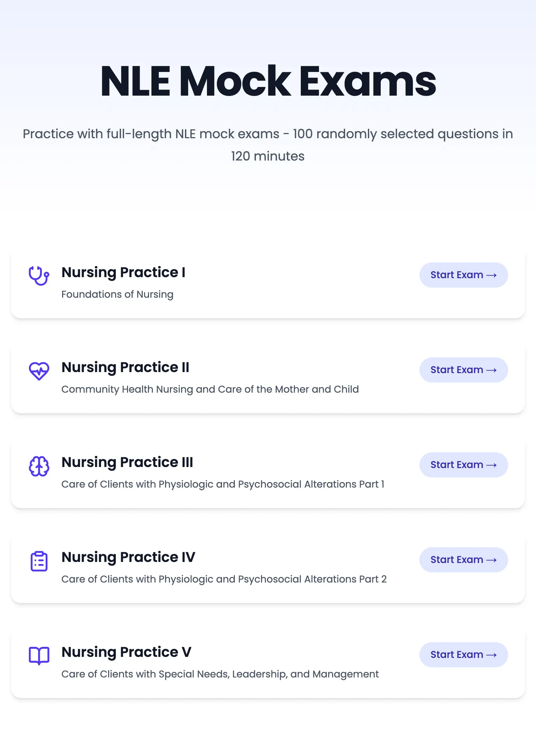Click the clipboard list icon for Nursing Practice IV

(39, 561)
